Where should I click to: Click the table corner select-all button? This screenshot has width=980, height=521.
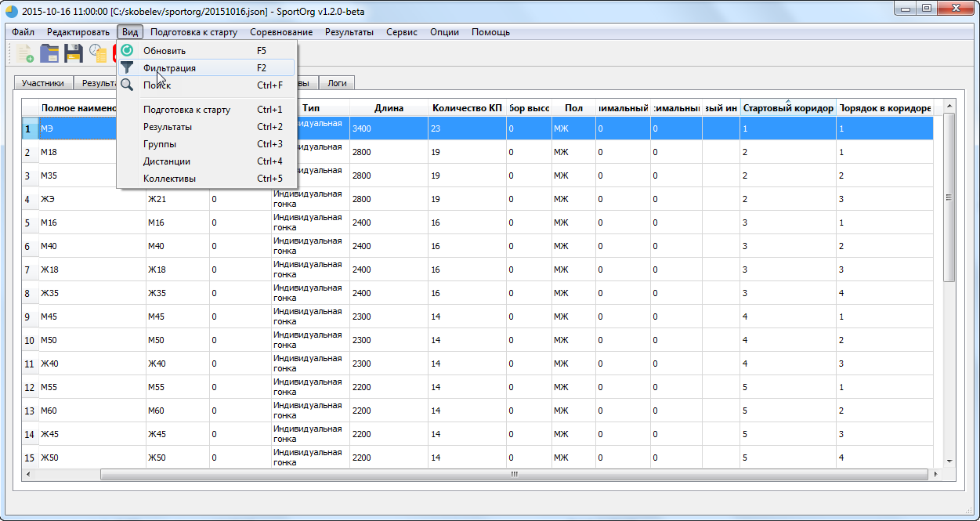30,108
